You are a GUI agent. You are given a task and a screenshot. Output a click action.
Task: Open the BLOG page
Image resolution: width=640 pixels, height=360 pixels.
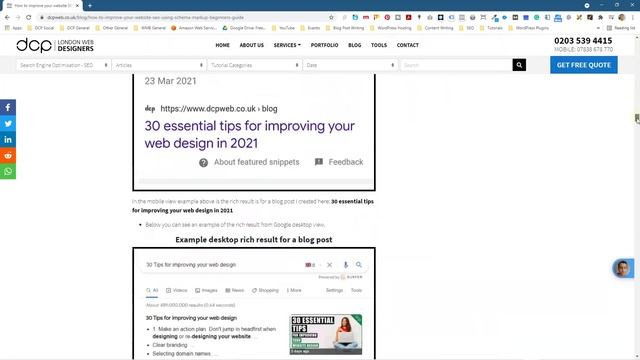click(354, 45)
